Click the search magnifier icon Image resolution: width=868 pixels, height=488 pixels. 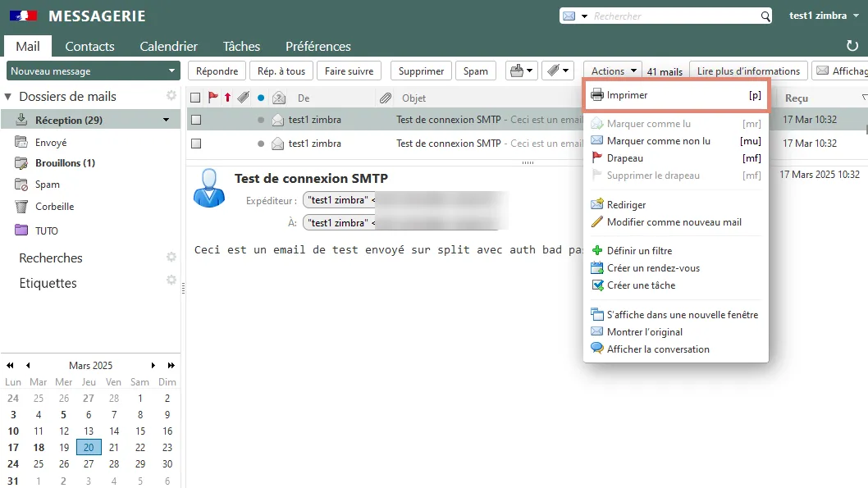tap(765, 16)
